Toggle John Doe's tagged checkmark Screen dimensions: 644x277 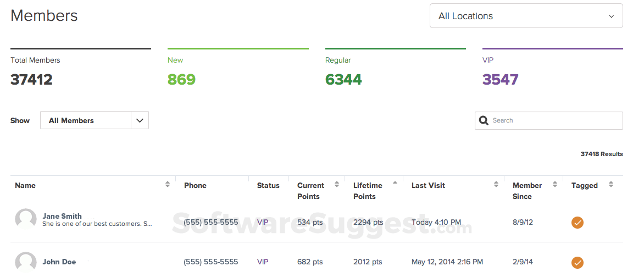pyautogui.click(x=578, y=263)
